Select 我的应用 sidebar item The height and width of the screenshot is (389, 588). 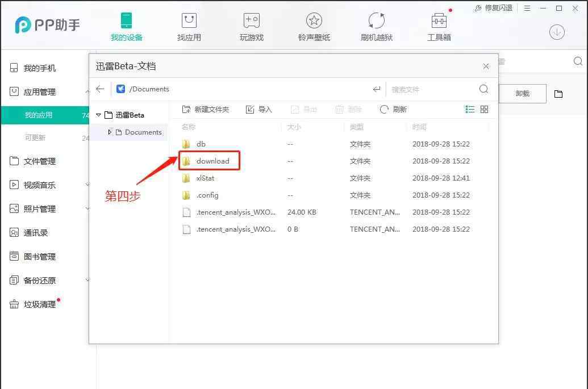45,115
